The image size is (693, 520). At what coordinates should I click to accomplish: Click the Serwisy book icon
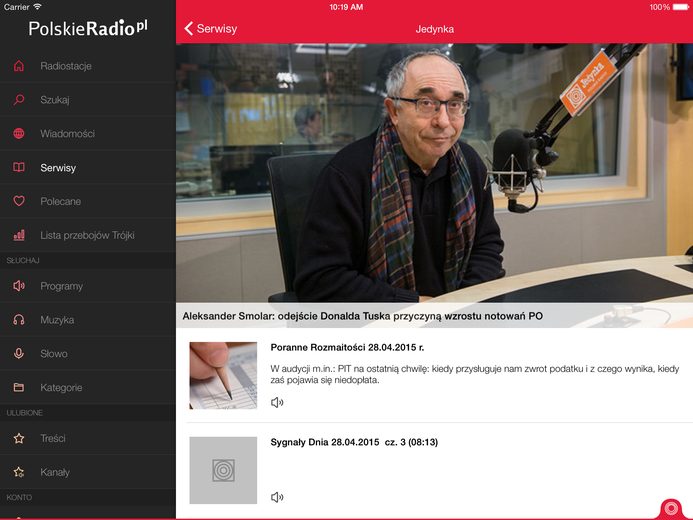pyautogui.click(x=19, y=167)
